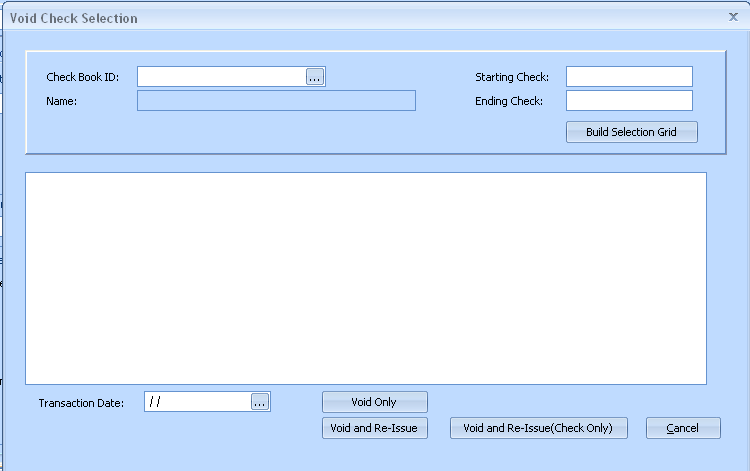Image resolution: width=750 pixels, height=471 pixels.
Task: Click the "Name:" label text
Action: pyautogui.click(x=62, y=101)
